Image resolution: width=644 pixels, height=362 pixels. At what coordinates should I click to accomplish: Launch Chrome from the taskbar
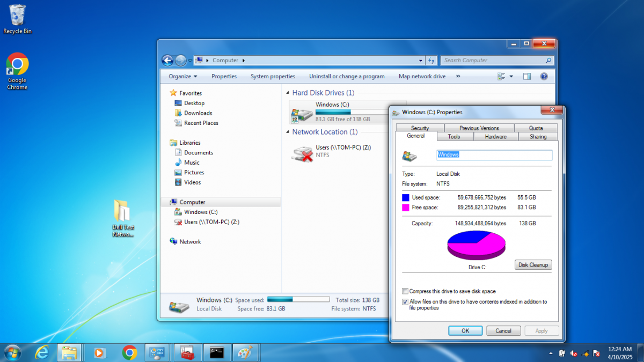[129, 352]
